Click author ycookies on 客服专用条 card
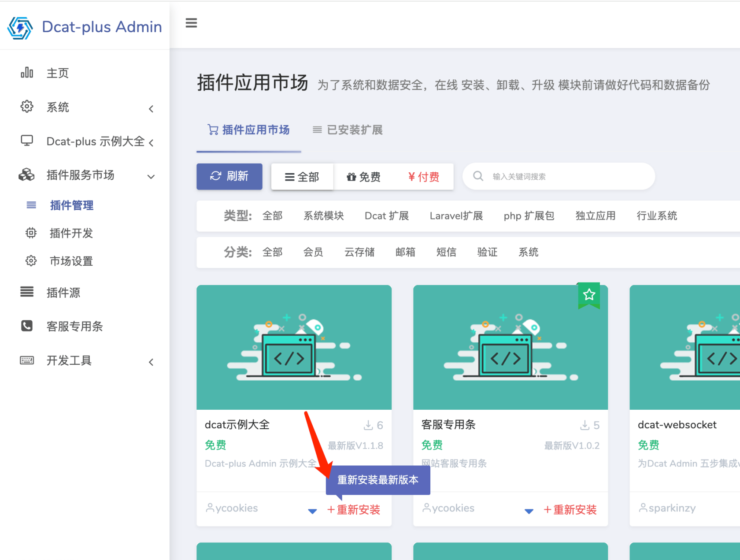The height and width of the screenshot is (560, 740). click(448, 508)
